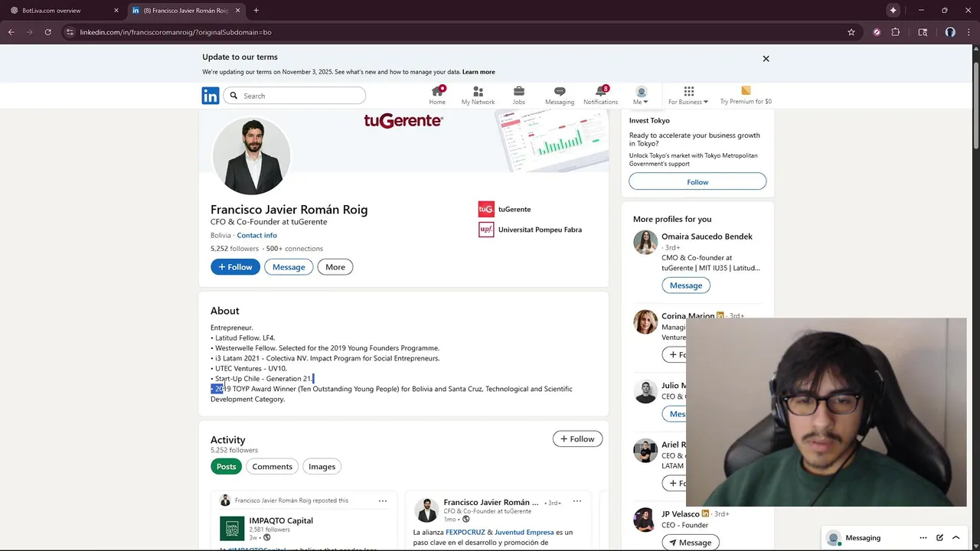Viewport: 980px width, 551px height.
Task: Open IMPAQTO Capital page link
Action: (x=281, y=520)
